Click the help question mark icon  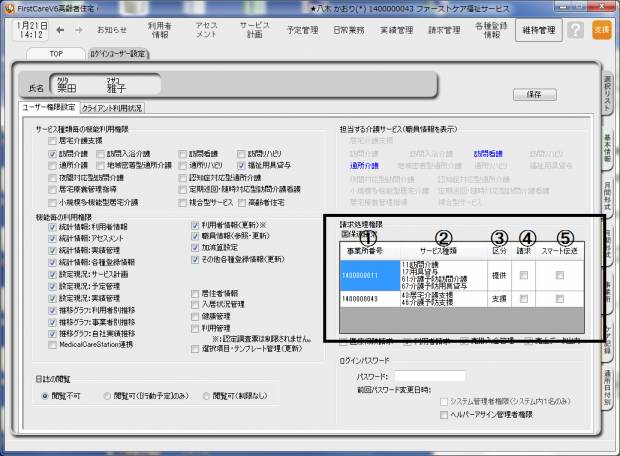point(575,31)
